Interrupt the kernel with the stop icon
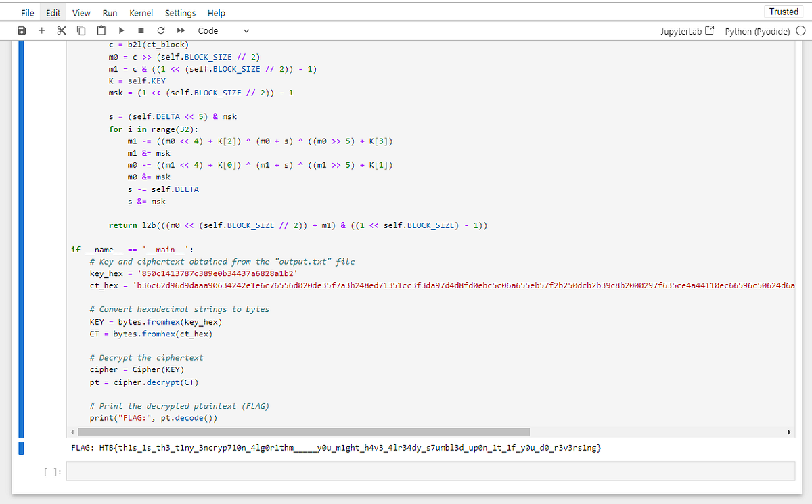Image resolution: width=812 pixels, height=504 pixels. coord(141,30)
